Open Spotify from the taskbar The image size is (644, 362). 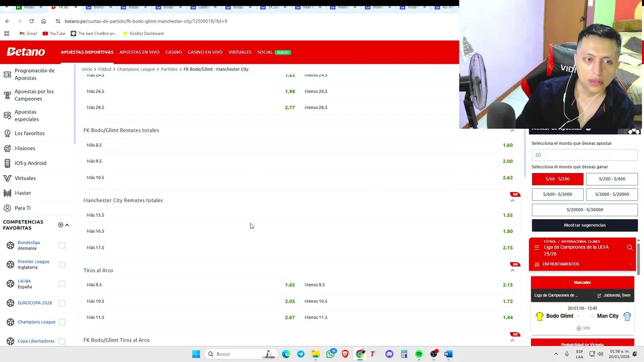[x=419, y=354]
